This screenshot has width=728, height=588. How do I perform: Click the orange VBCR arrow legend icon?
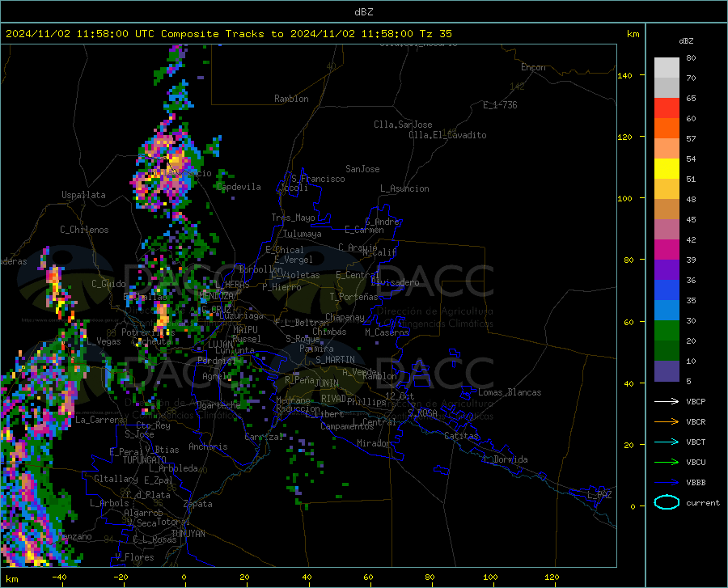tap(667, 421)
